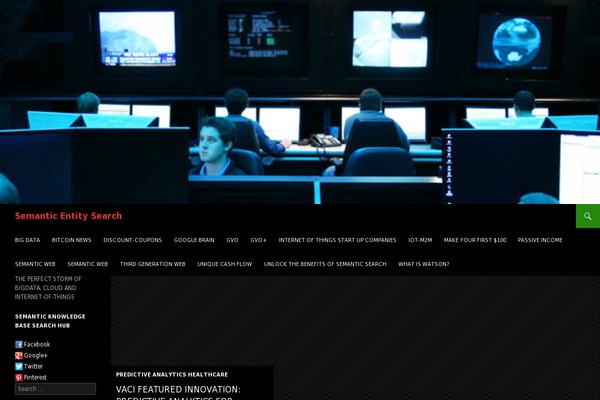Click the Pinterest icon in sidebar
The height and width of the screenshot is (400, 600).
(19, 377)
